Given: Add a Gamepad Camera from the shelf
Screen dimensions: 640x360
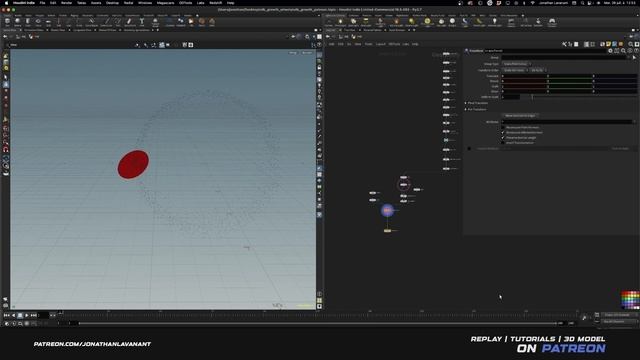Looking at the screenshot, I should pos(552,22).
